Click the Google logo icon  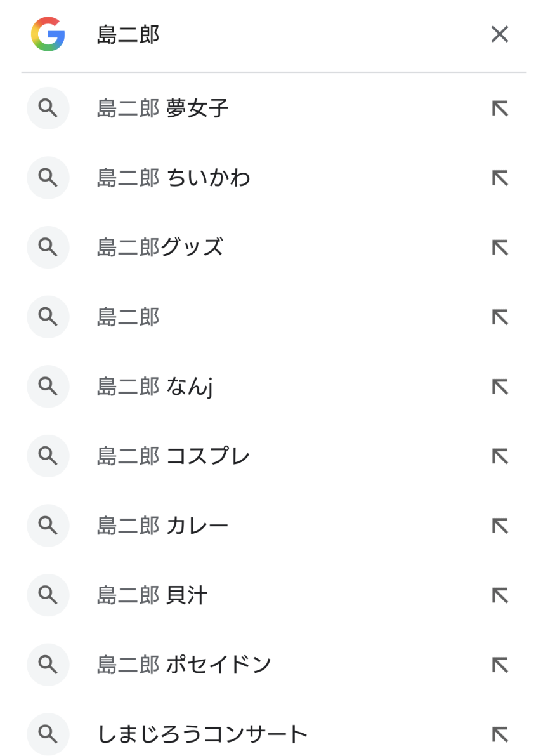pyautogui.click(x=48, y=34)
